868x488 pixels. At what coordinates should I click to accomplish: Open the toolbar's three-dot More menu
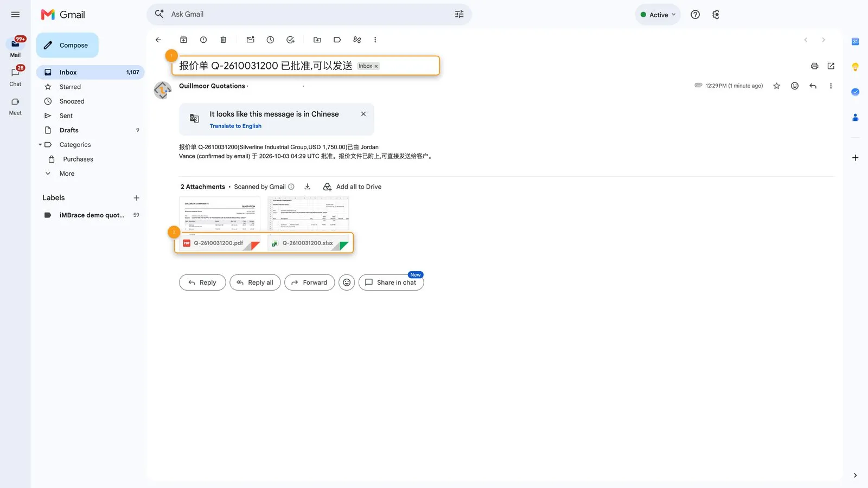tap(375, 40)
